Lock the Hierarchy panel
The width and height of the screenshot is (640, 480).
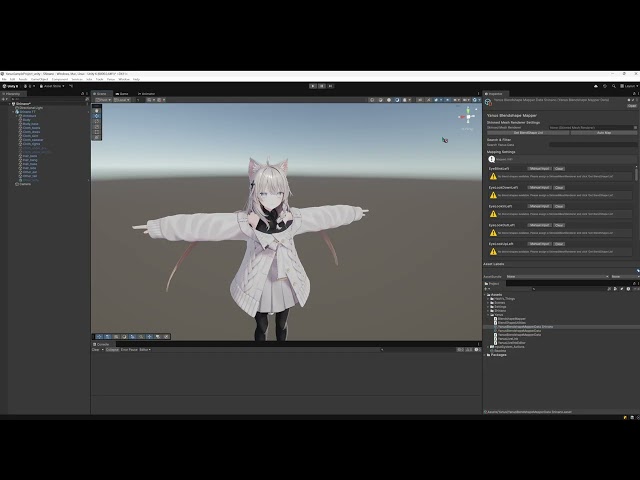click(82, 94)
